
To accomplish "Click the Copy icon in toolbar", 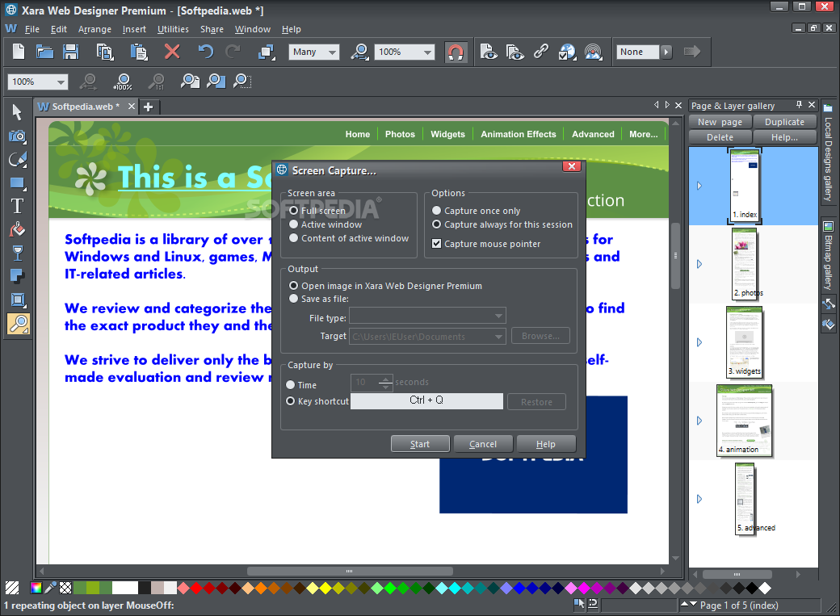I will tap(104, 52).
